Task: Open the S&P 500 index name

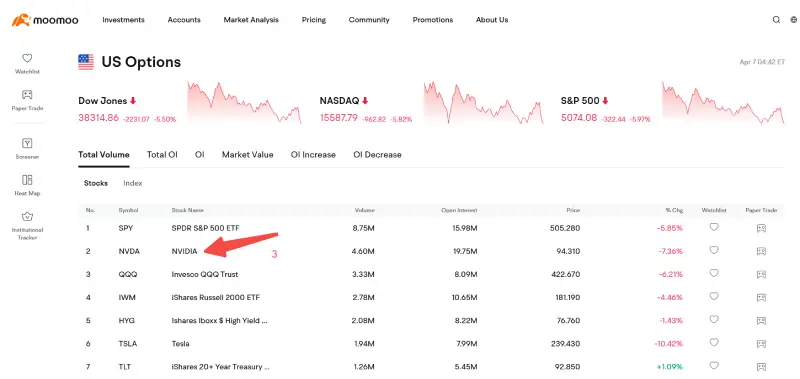Action: point(580,101)
